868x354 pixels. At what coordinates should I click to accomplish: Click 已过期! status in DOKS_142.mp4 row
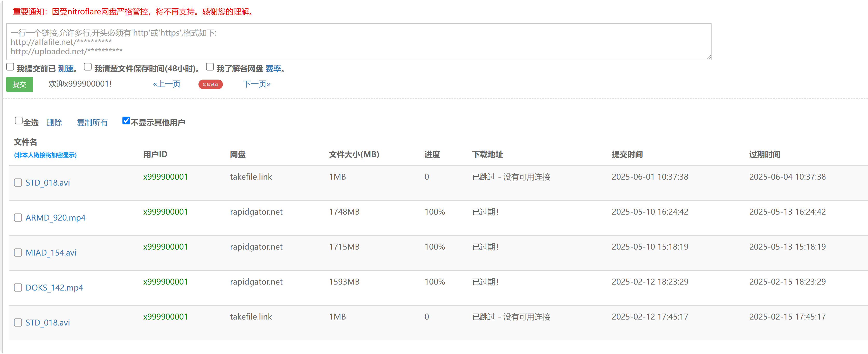coord(486,282)
